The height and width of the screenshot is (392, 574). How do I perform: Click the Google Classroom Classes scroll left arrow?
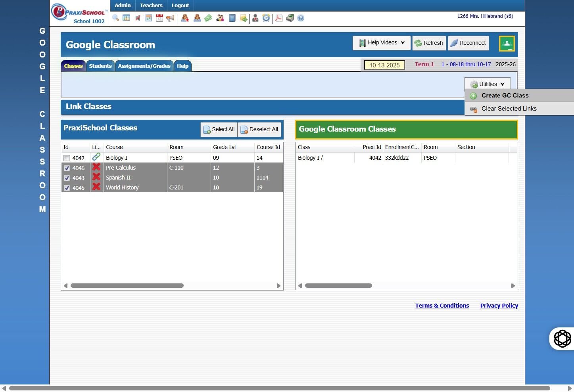(x=300, y=286)
